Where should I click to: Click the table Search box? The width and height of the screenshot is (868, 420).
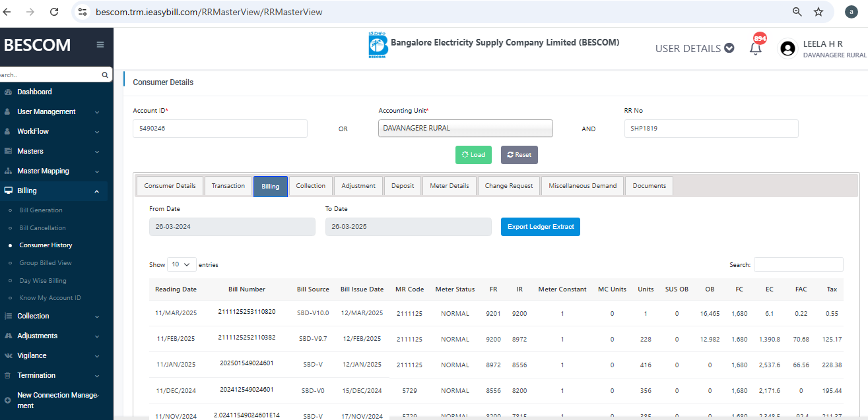click(799, 264)
